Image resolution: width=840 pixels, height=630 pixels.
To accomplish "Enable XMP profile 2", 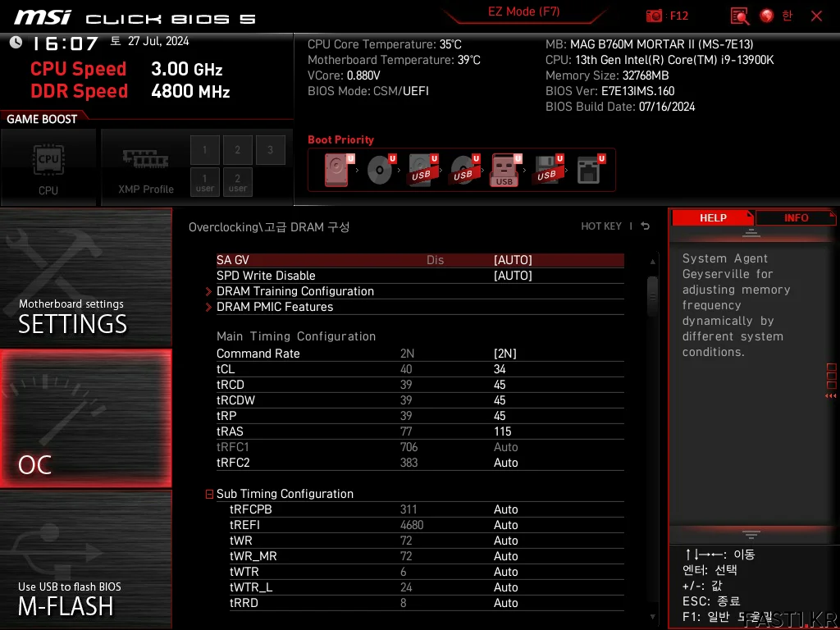I will coord(237,150).
